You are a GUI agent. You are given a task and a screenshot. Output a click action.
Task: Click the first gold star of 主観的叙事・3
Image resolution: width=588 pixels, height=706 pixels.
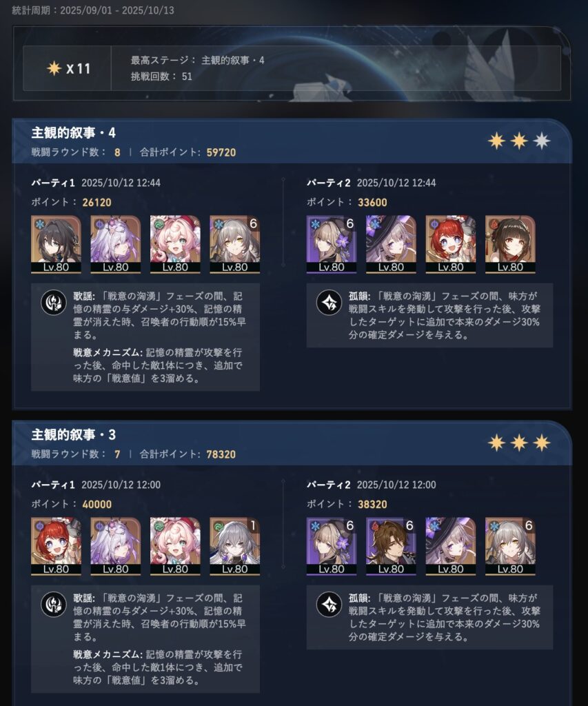[496, 443]
